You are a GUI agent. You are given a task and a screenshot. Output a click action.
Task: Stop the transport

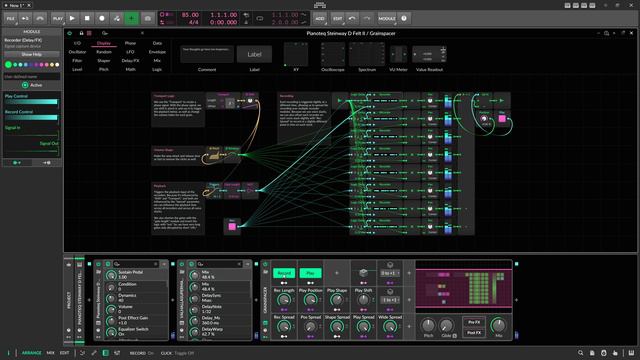pos(87,18)
